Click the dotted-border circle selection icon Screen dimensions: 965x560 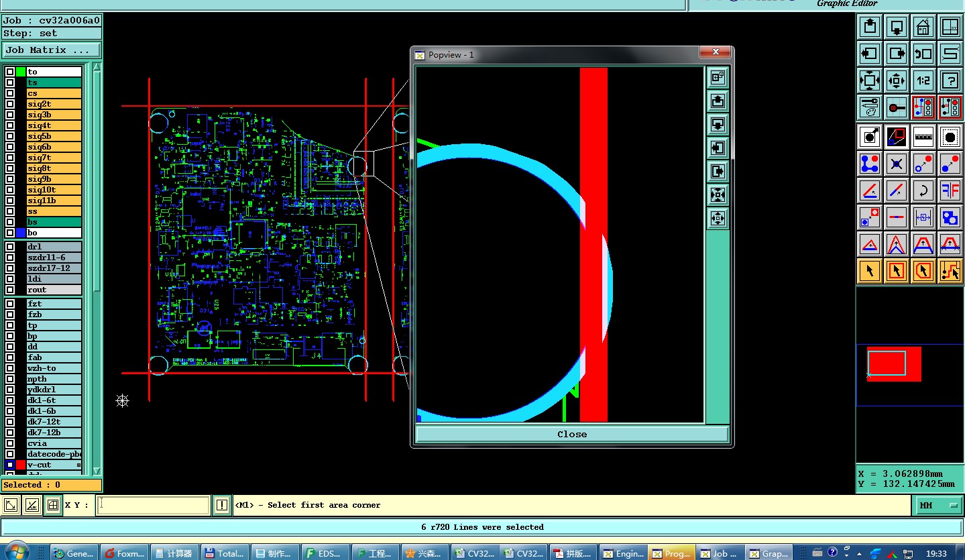point(950,137)
